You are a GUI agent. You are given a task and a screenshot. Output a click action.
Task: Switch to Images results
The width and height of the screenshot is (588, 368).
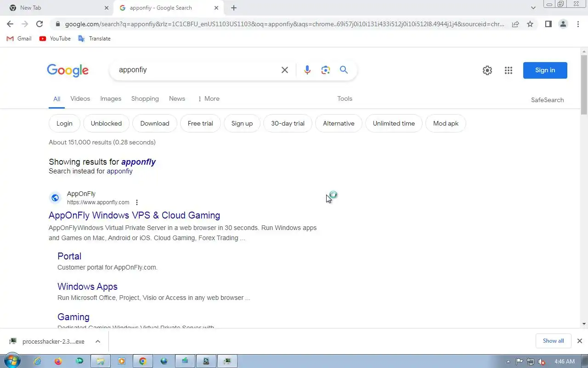[x=111, y=99]
